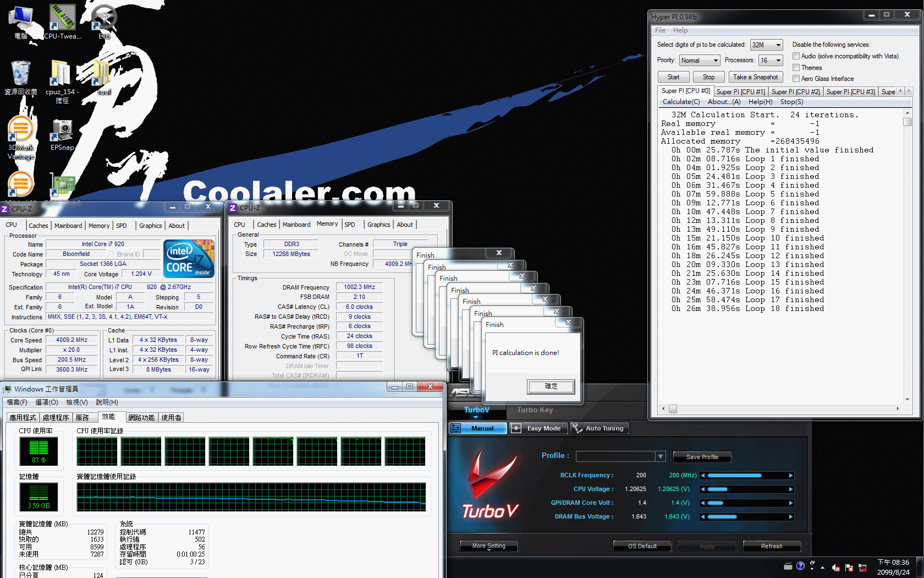Open the 處理程序 tab in Task Manager
The width and height of the screenshot is (924, 578).
[x=56, y=417]
